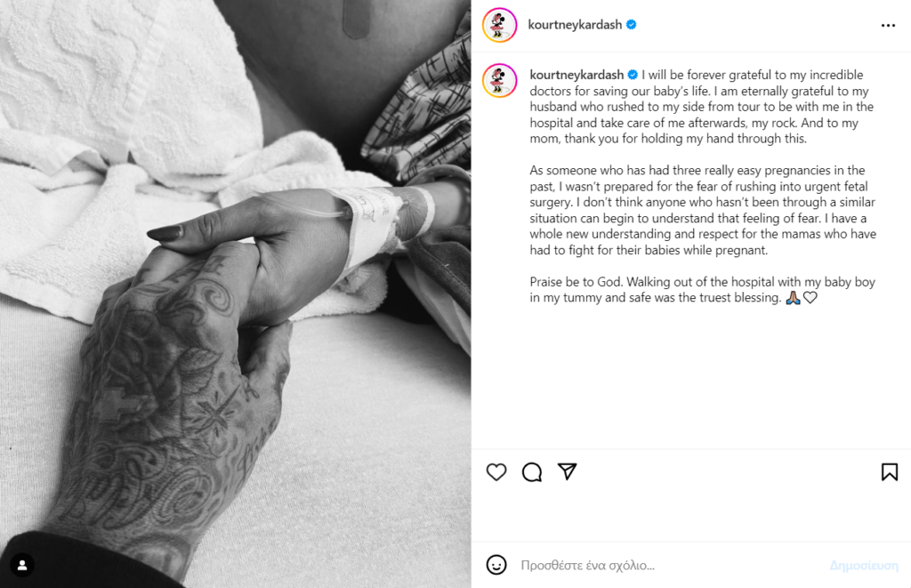Click the Δημοσίευση post button
Viewport: 911px width, 588px height.
(x=864, y=566)
